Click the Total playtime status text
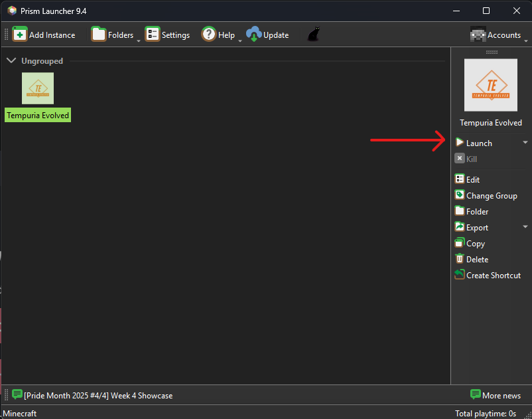The width and height of the screenshot is (532, 419). click(x=486, y=413)
